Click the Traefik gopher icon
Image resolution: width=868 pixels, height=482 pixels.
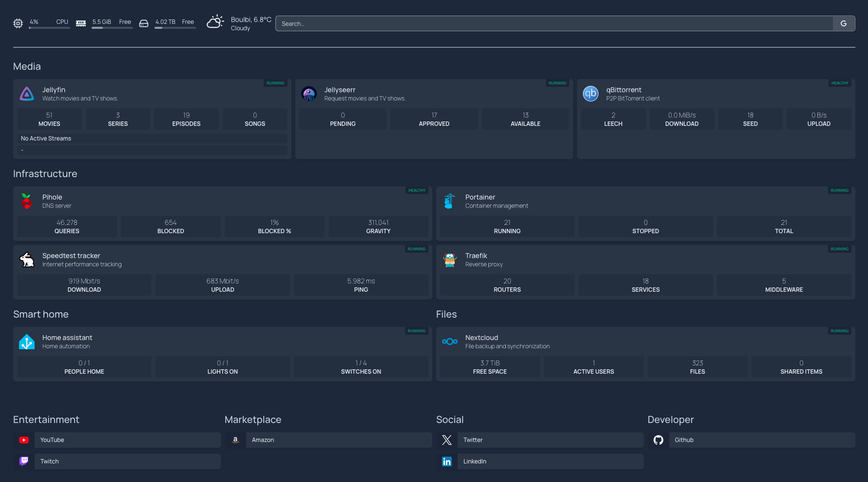(450, 260)
